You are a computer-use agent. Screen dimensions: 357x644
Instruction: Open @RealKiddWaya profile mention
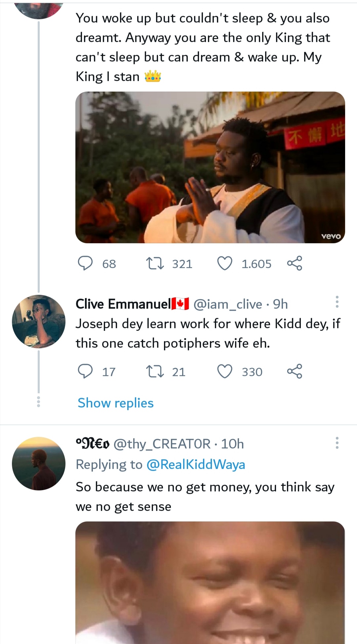195,465
